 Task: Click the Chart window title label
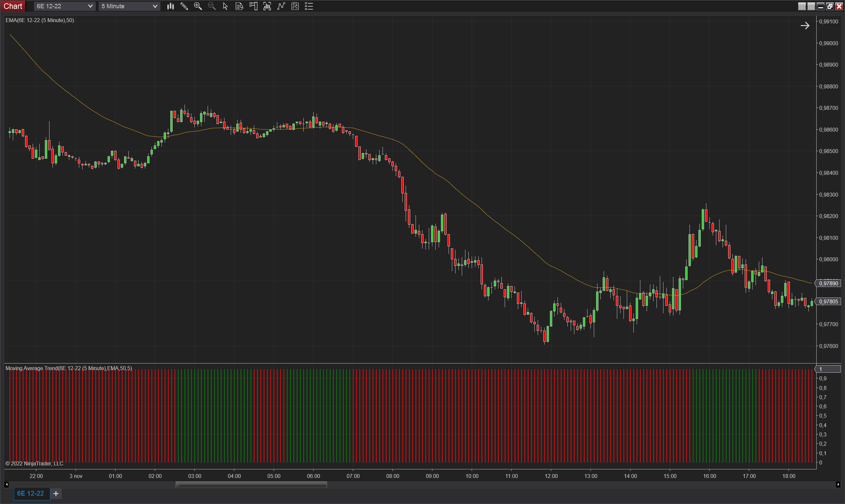[13, 6]
